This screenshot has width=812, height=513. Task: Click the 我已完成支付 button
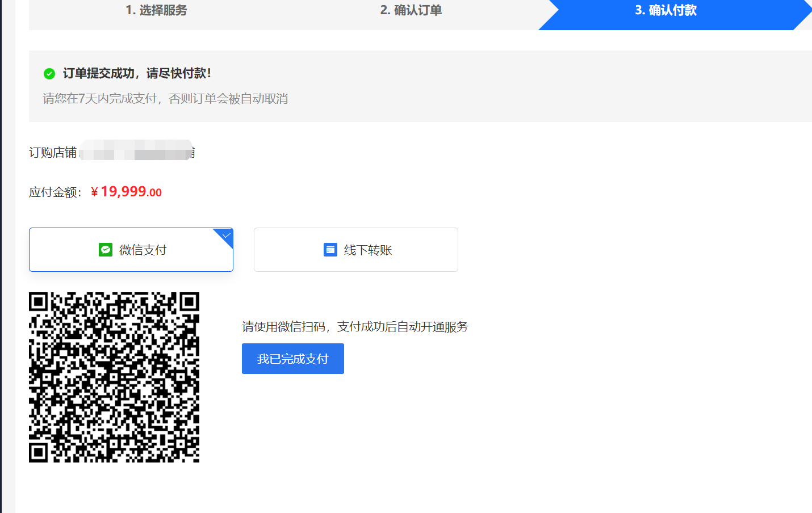[293, 359]
